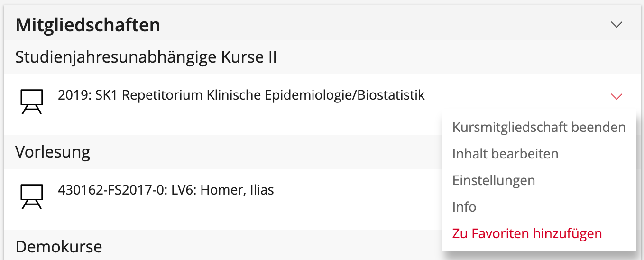Open 2019: SK1 Repetitorium Klinische Epidemiologie course

click(241, 95)
